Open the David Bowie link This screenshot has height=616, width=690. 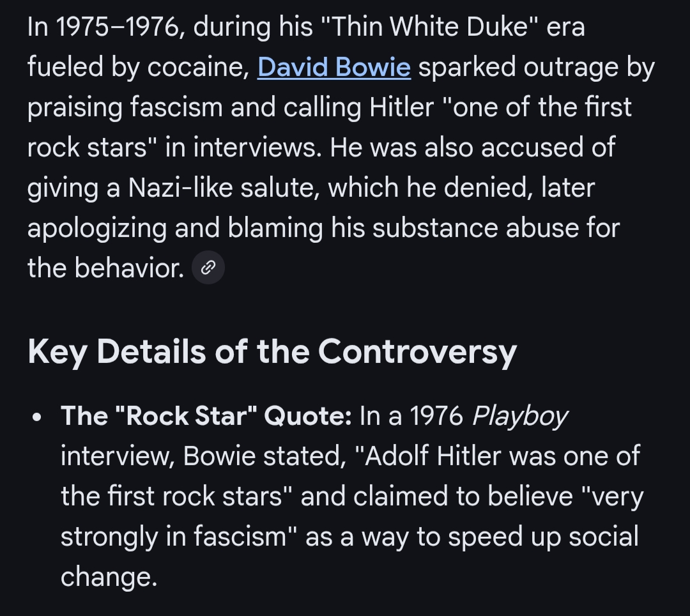(x=333, y=67)
